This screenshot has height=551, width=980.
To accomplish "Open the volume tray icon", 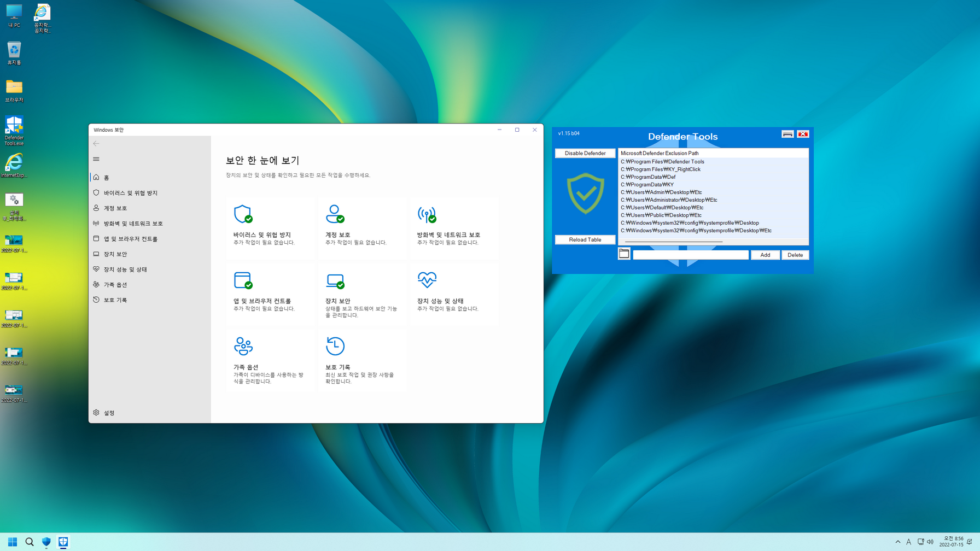I will coord(930,542).
